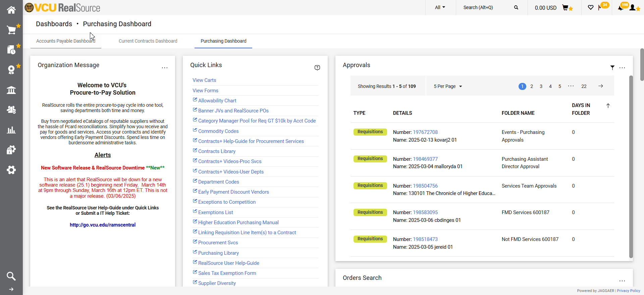This screenshot has width=644, height=295.
Task: Go to page 2 of approvals
Action: [531, 86]
